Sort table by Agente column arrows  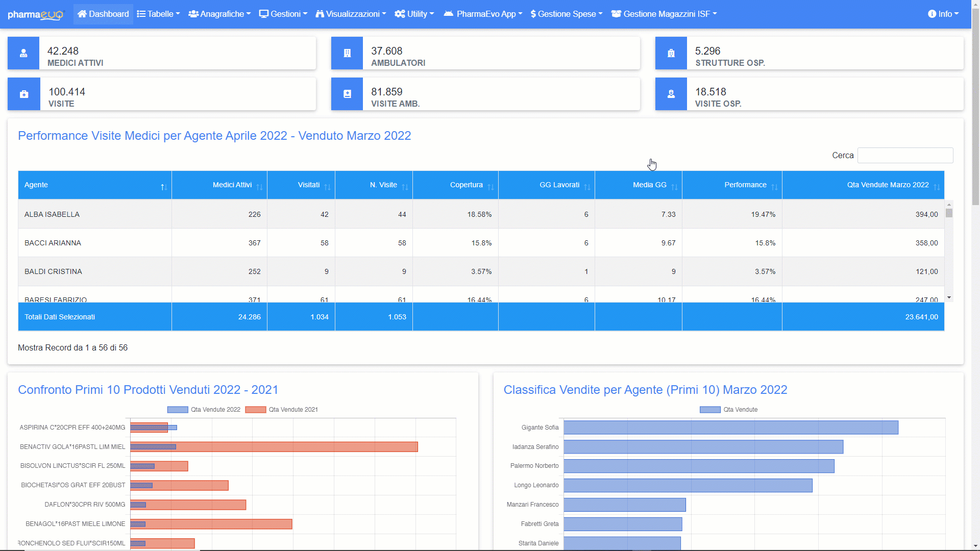click(x=163, y=187)
